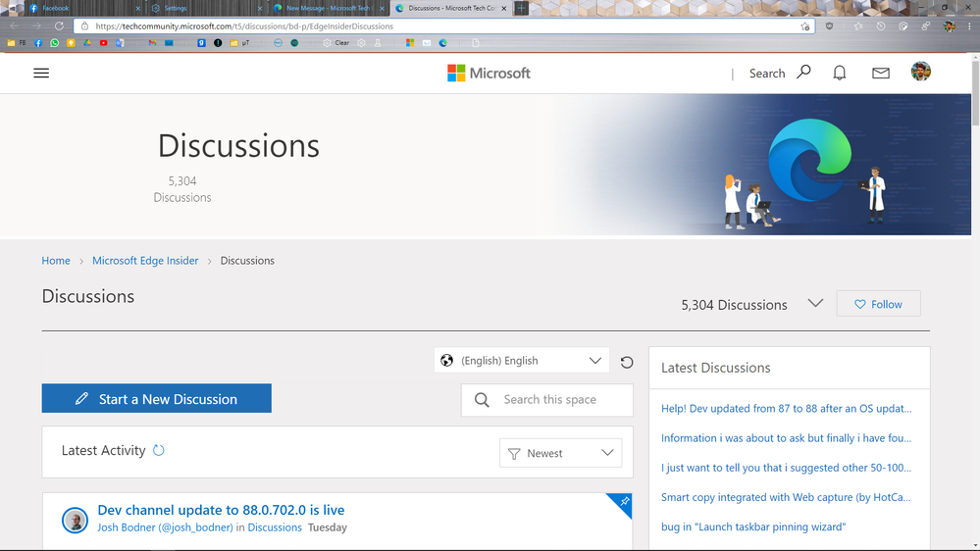This screenshot has height=551, width=980.
Task: Open the user profile avatar on page
Action: [920, 72]
